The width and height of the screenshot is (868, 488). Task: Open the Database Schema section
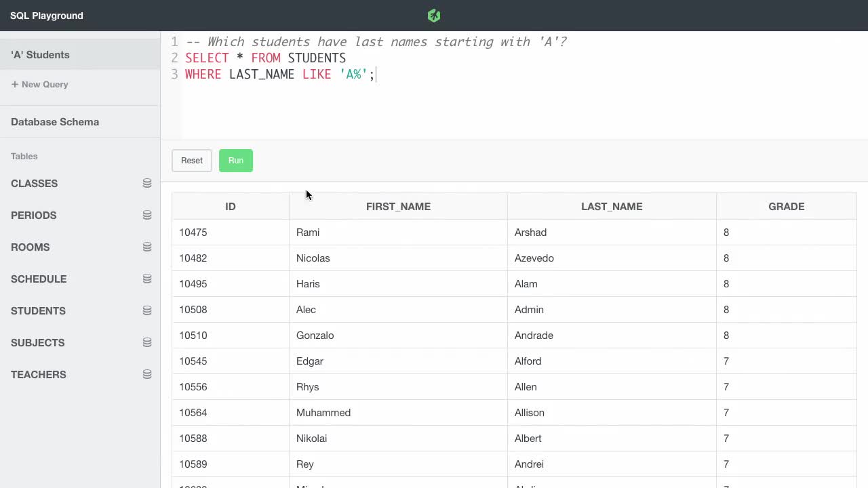(x=55, y=121)
